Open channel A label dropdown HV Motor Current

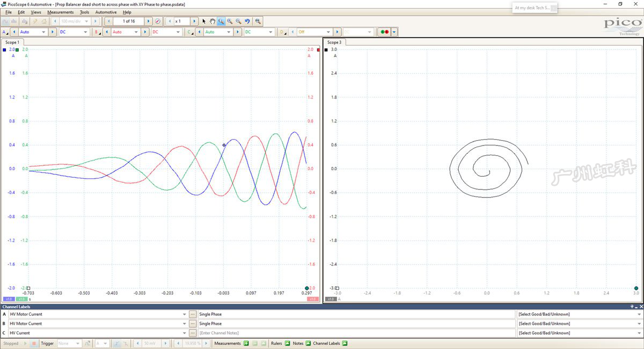click(x=98, y=314)
